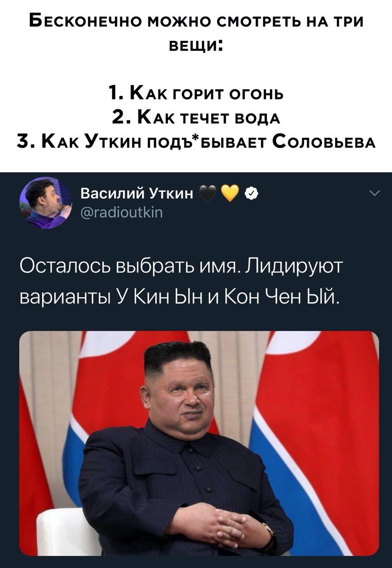Image resolution: width=392 pixels, height=568 pixels.
Task: Open the Василий Уткин display name
Action: click(138, 193)
